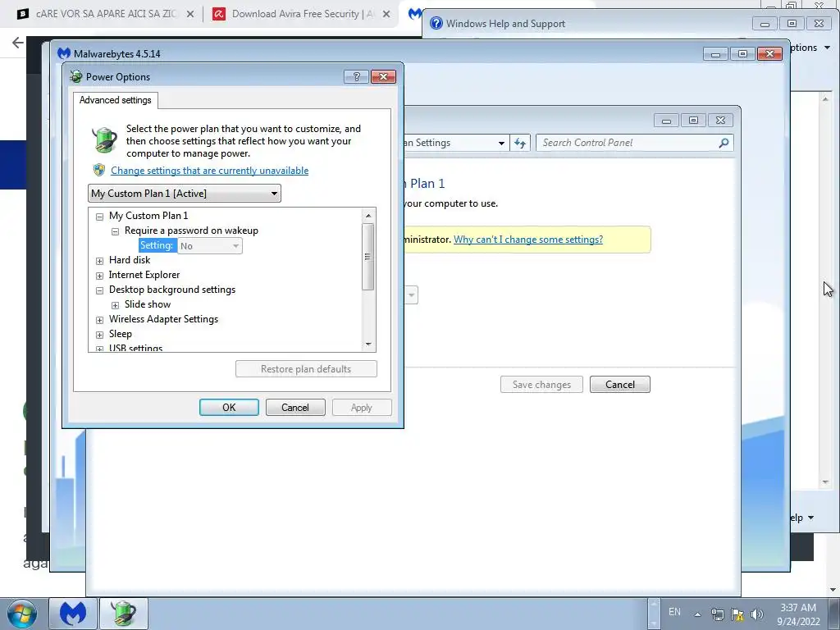The width and height of the screenshot is (840, 630).
Task: Select the Internet Explorer tree item
Action: (144, 275)
